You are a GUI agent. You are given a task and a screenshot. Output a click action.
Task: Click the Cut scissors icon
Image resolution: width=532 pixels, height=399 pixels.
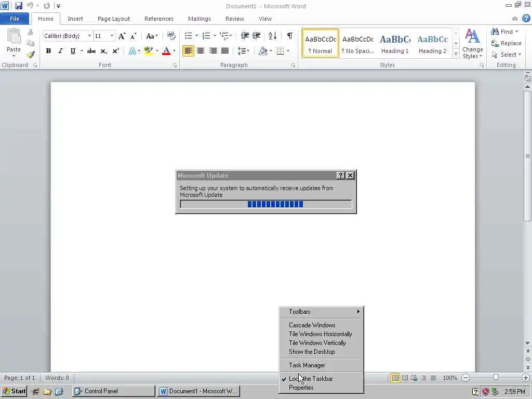pyautogui.click(x=30, y=32)
